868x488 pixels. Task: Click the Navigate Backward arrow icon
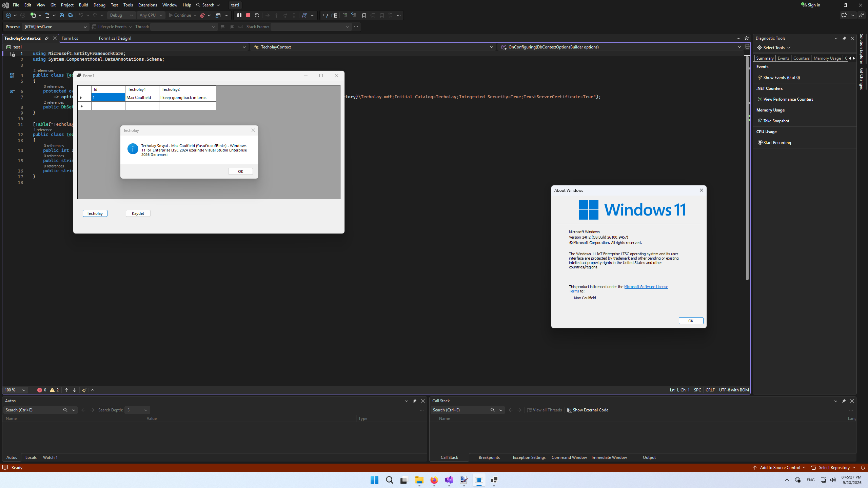click(x=8, y=15)
